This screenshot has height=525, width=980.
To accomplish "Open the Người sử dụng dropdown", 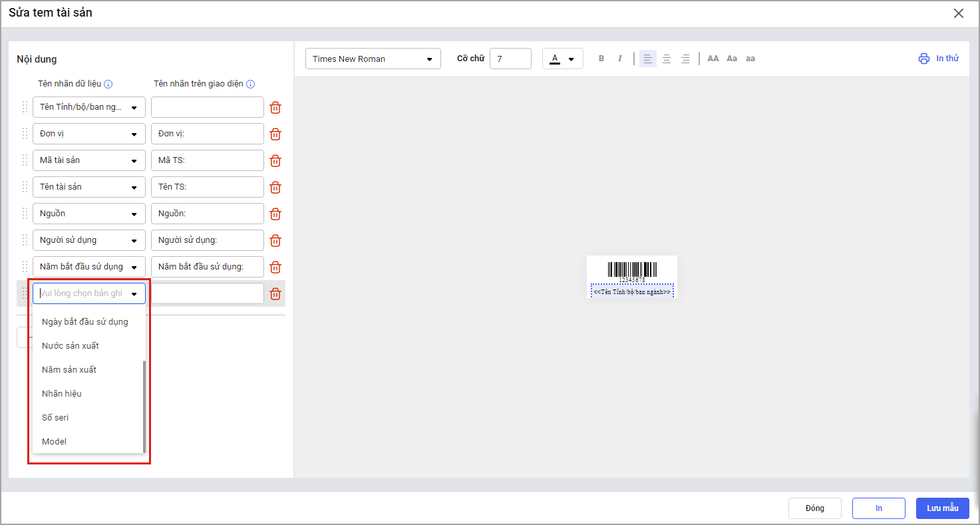I will (88, 240).
